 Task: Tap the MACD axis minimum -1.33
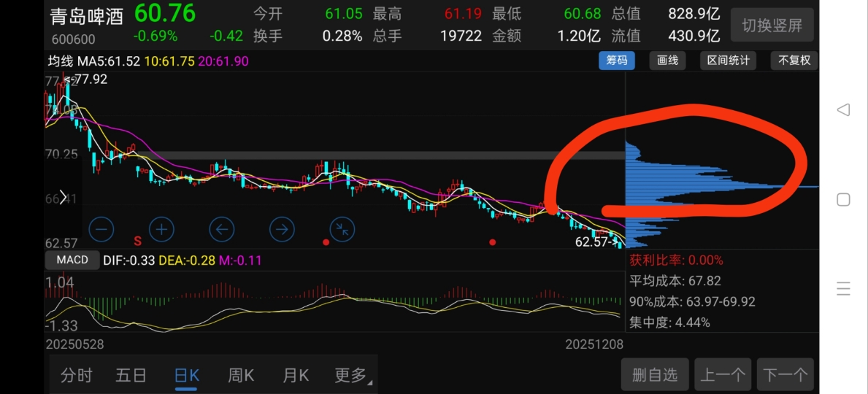(x=61, y=325)
